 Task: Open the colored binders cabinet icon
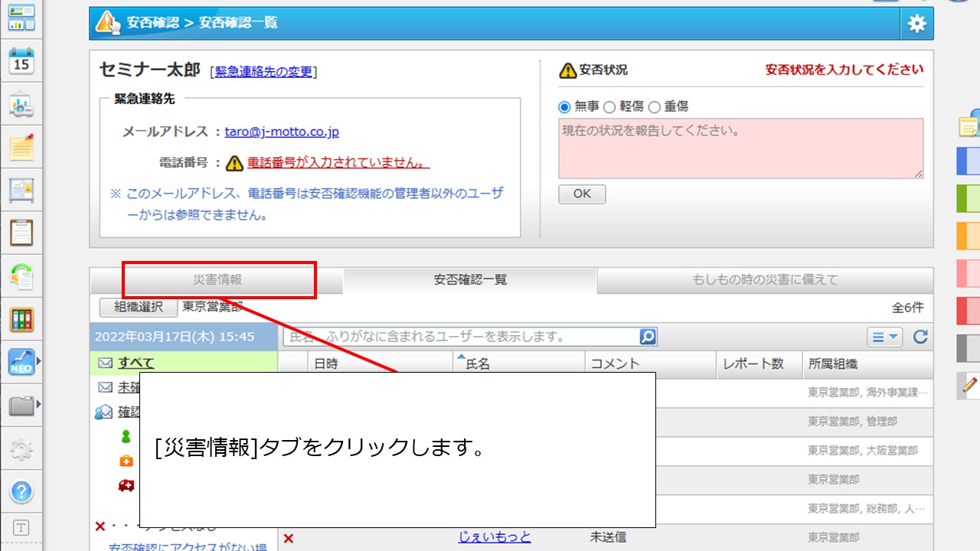pyautogui.click(x=21, y=319)
